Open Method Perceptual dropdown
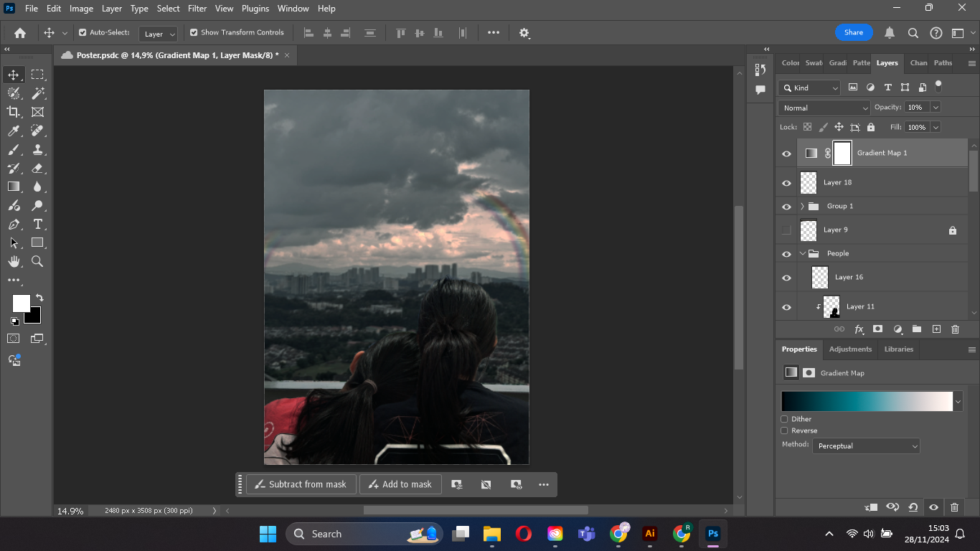980x551 pixels. coord(866,446)
